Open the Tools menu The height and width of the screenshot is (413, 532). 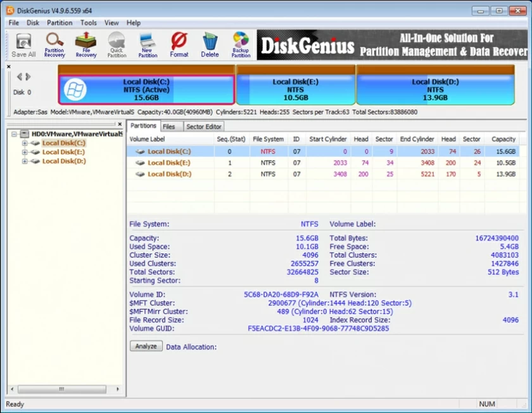(88, 23)
